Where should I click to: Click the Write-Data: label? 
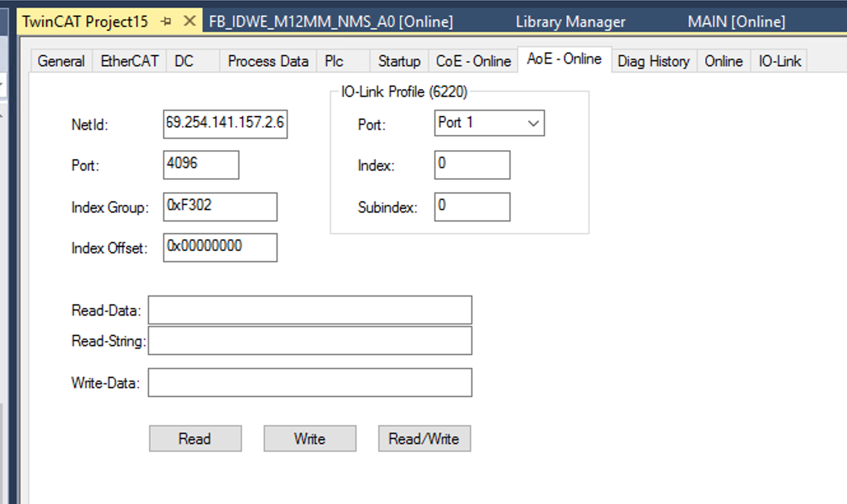pyautogui.click(x=106, y=383)
